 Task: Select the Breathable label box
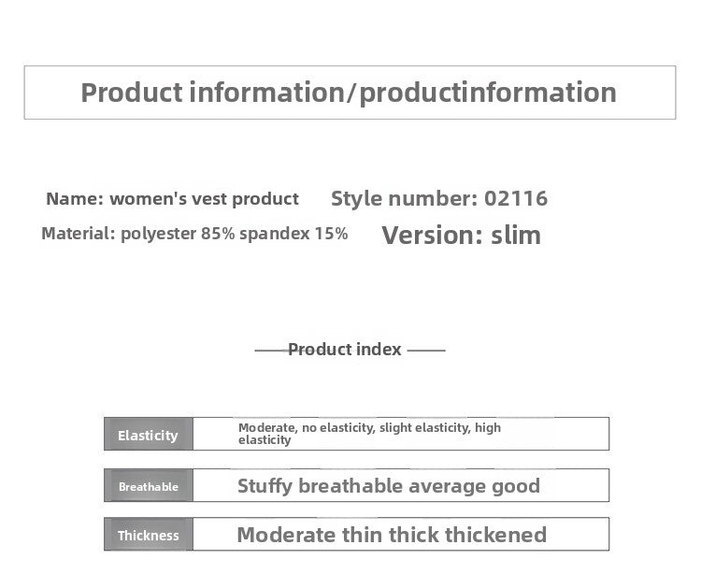pyautogui.click(x=149, y=485)
